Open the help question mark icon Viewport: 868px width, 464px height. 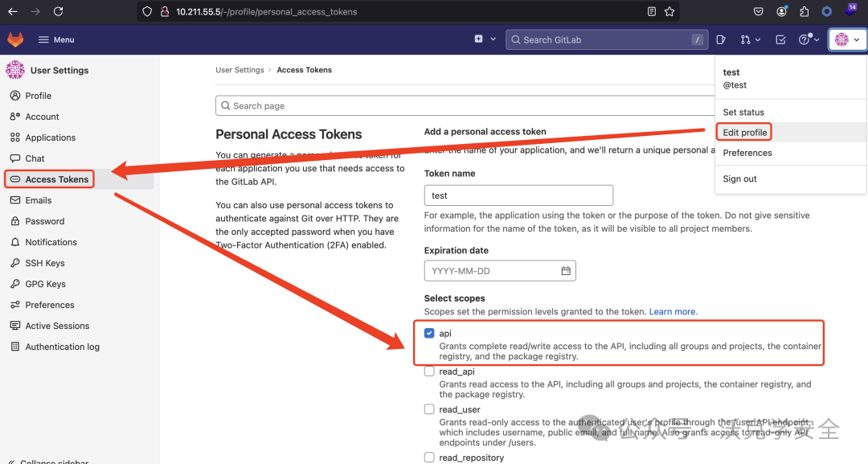(x=804, y=39)
